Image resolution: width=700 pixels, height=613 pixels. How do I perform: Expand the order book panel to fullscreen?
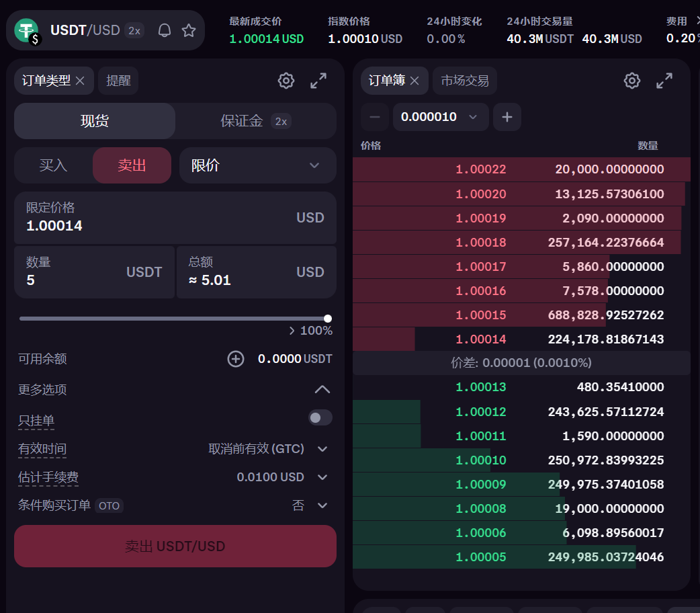664,81
